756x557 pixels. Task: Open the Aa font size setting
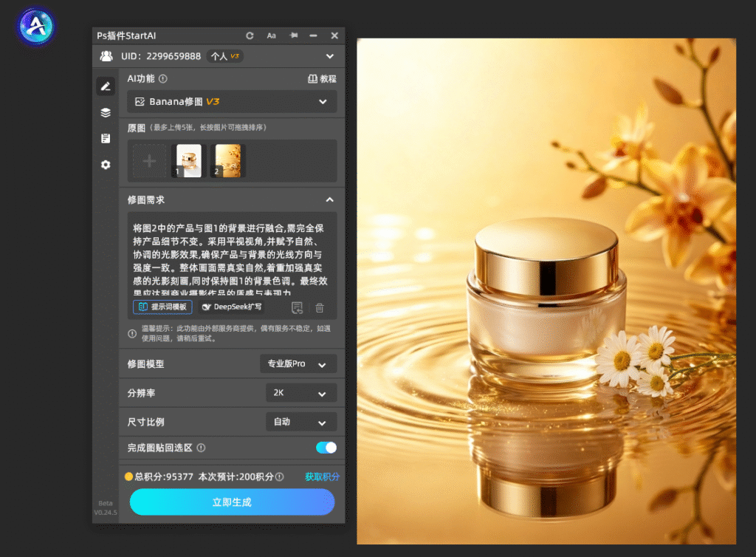point(272,35)
